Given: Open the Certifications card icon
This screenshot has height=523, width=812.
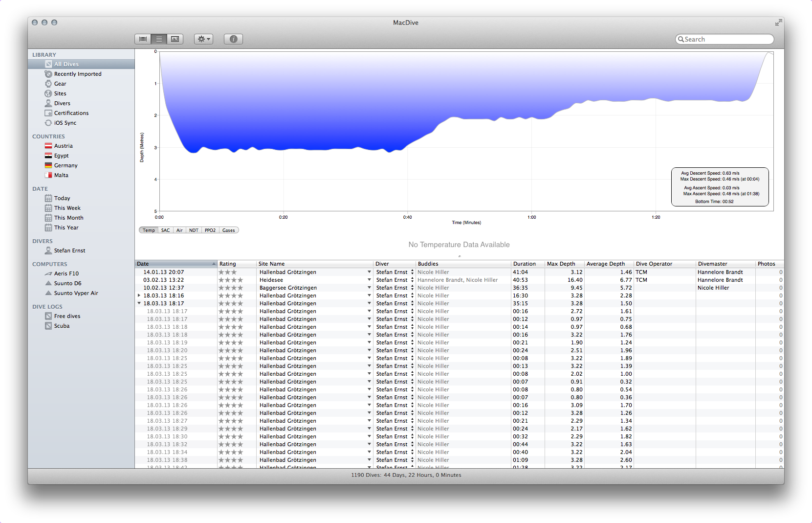Looking at the screenshot, I should tap(48, 113).
